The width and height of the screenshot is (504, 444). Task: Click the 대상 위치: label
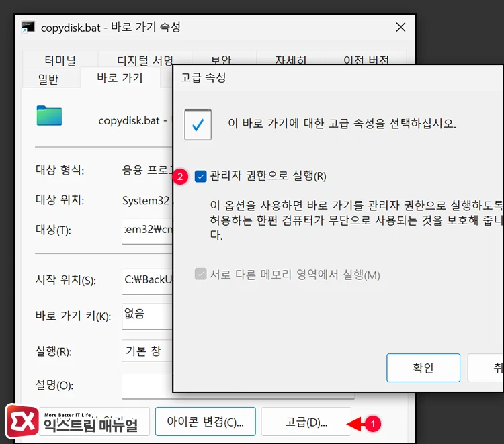(x=60, y=199)
